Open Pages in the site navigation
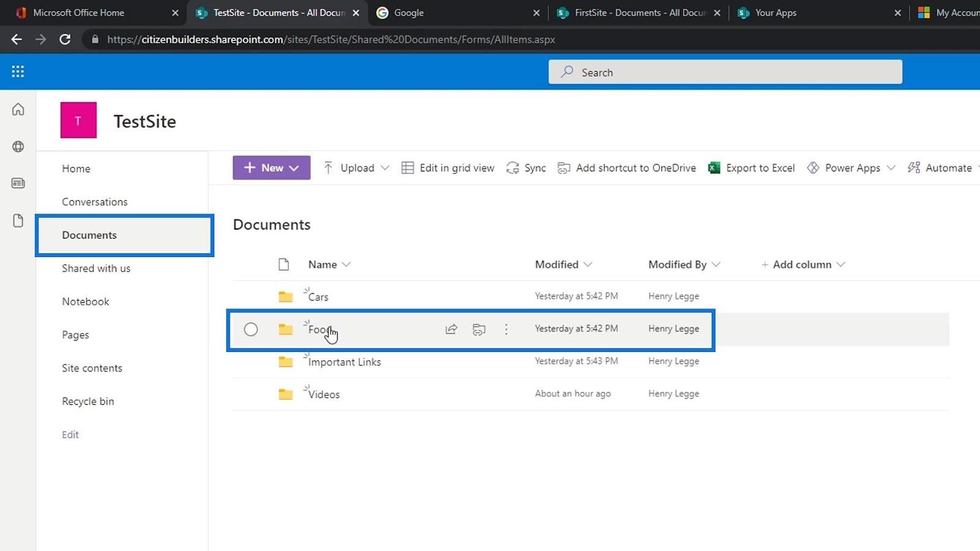980x551 pixels. 75,335
